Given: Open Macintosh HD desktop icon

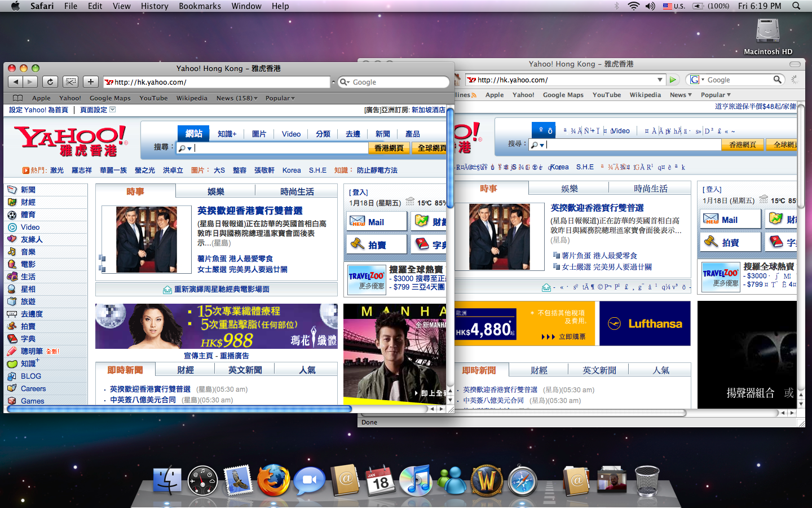Looking at the screenshot, I should click(x=768, y=37).
